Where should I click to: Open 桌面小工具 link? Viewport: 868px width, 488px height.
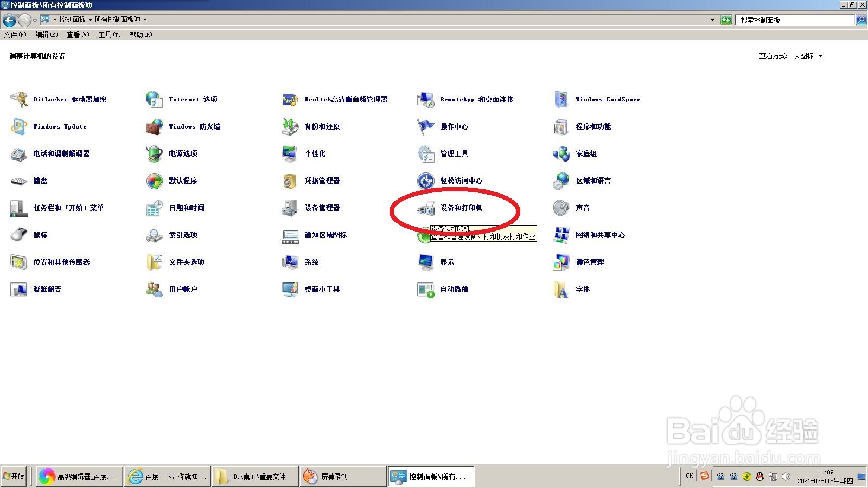(x=322, y=289)
